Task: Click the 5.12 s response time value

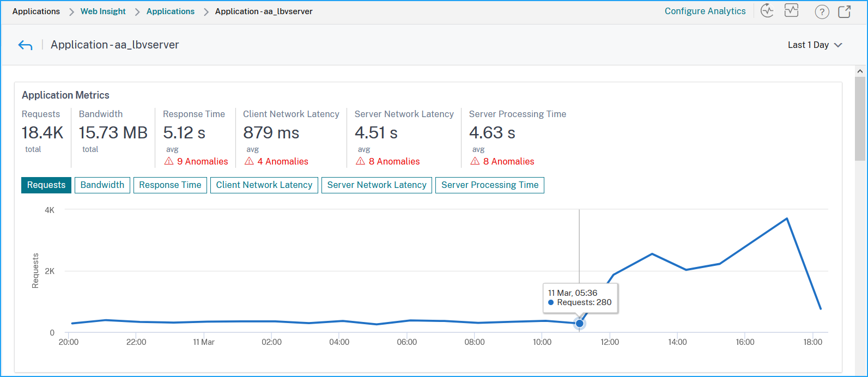Action: pyautogui.click(x=184, y=132)
